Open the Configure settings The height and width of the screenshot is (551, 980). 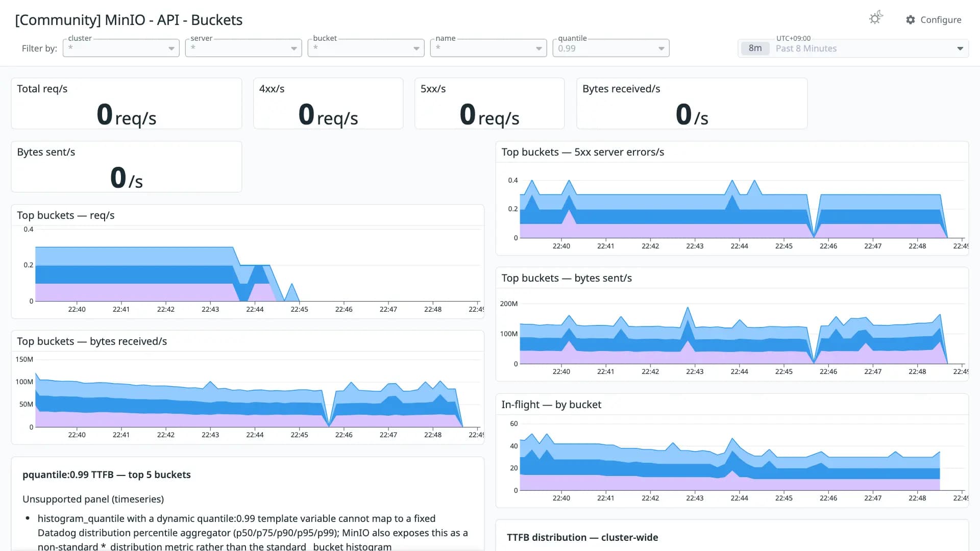coord(934,19)
